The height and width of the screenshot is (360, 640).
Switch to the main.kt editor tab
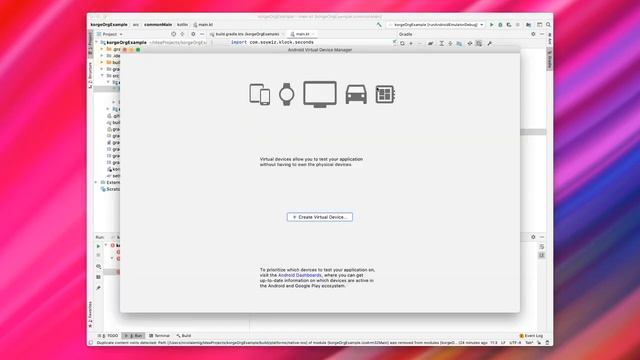click(302, 34)
